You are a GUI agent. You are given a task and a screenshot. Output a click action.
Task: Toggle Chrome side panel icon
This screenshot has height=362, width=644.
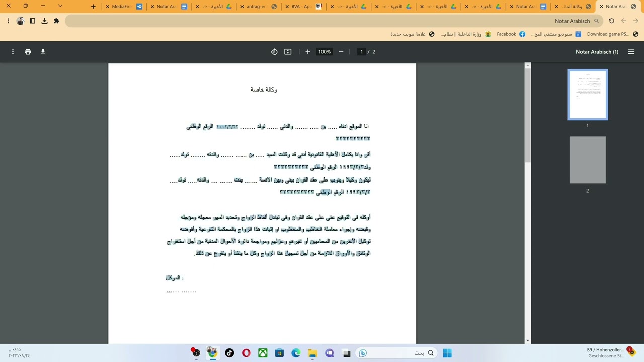pos(32,21)
